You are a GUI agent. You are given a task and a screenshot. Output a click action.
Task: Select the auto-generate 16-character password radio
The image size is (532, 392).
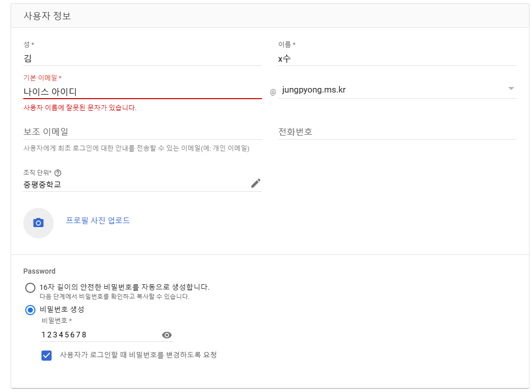click(30, 287)
